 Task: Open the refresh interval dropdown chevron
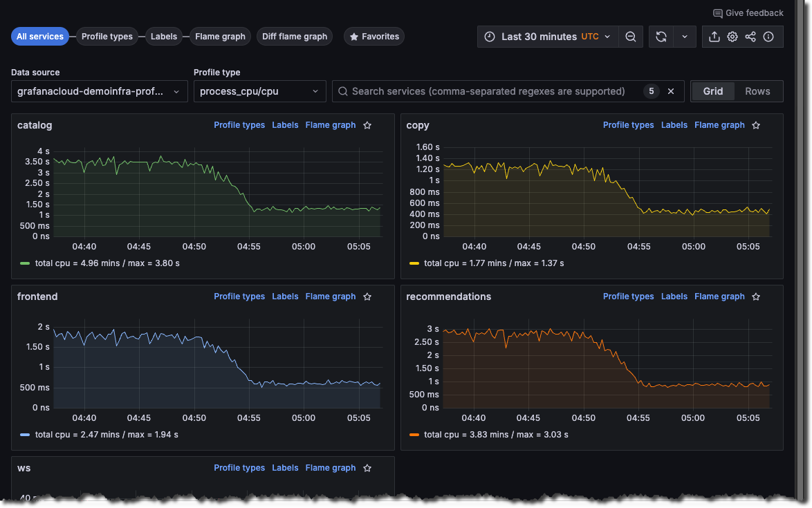[x=684, y=37]
